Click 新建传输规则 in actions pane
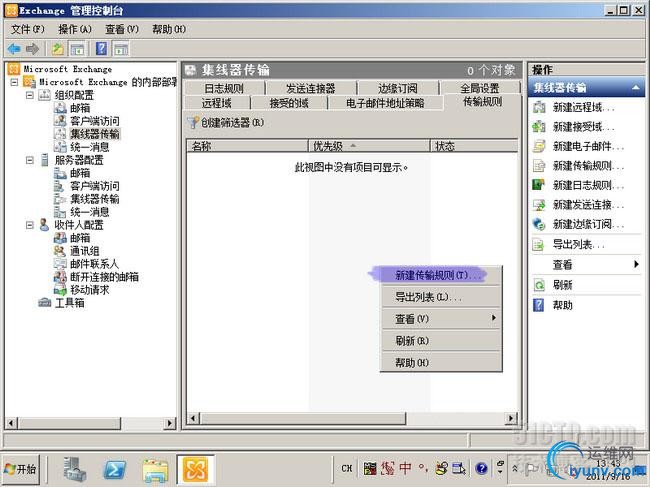Image resolution: width=650 pixels, height=487 pixels. point(588,166)
